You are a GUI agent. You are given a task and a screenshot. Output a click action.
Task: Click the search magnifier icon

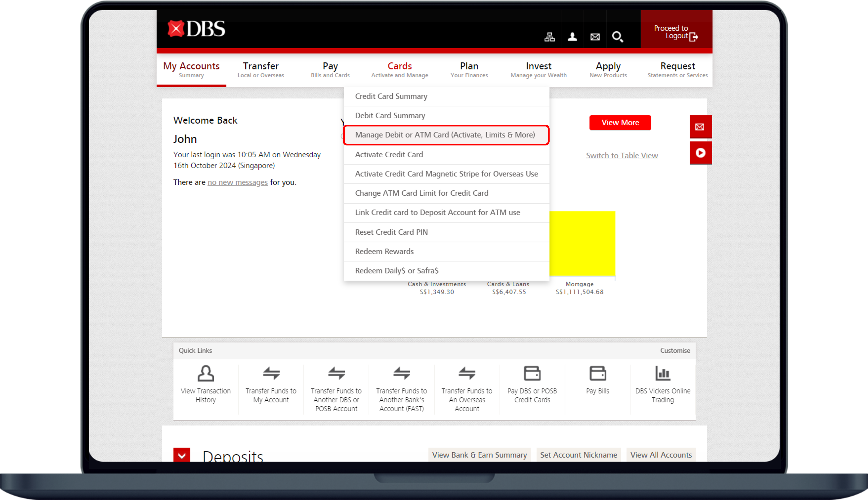[617, 37]
